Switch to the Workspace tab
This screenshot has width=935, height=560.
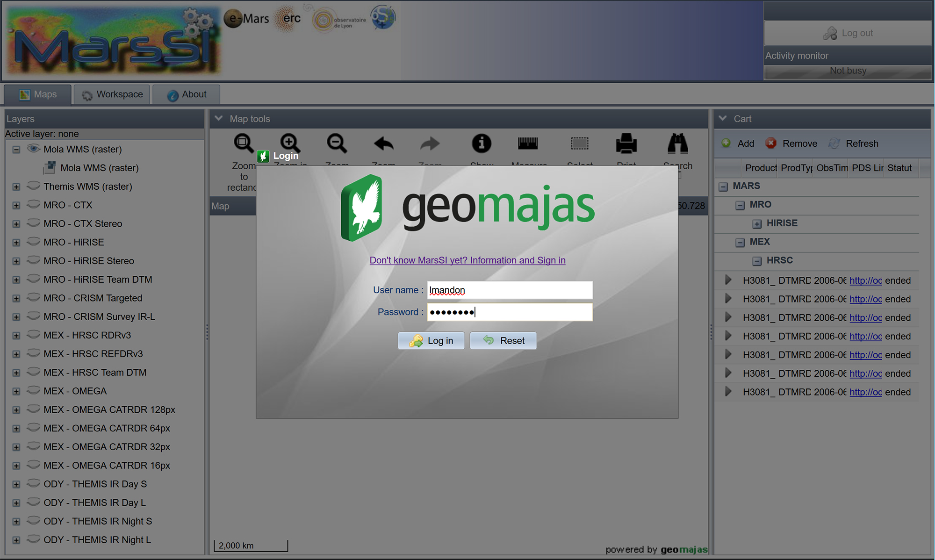pos(112,94)
